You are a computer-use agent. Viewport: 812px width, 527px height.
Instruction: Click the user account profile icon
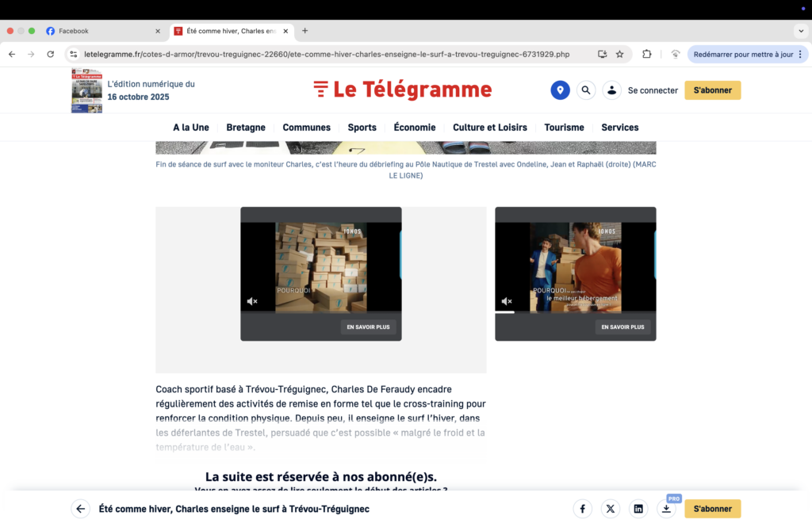coord(611,90)
